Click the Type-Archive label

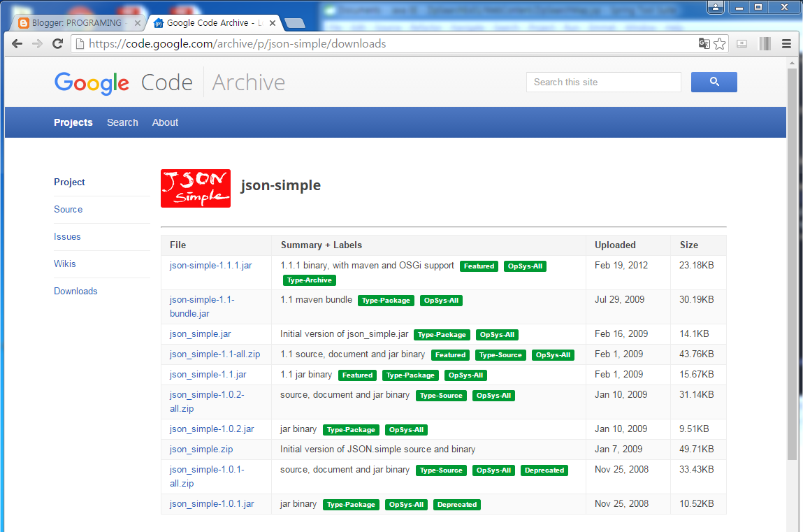pos(310,280)
